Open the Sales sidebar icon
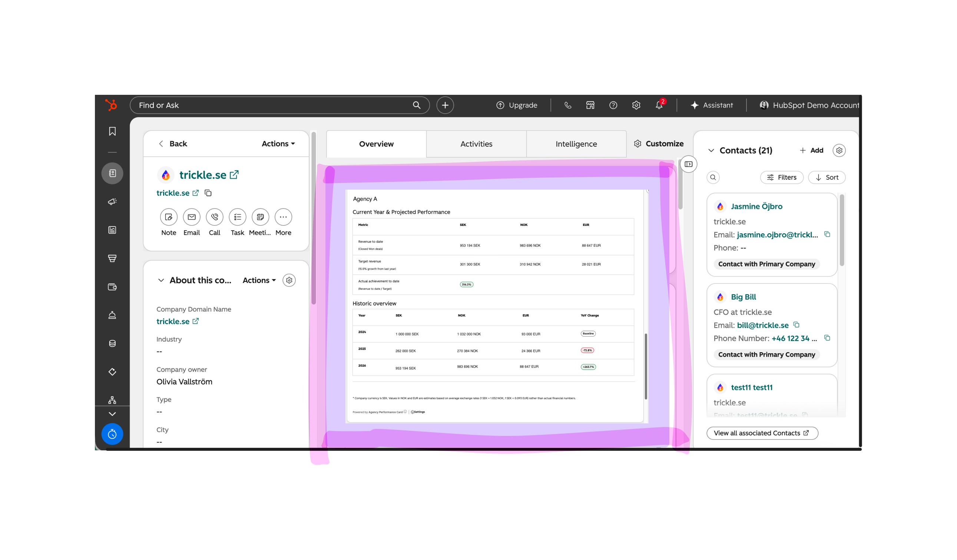 pyautogui.click(x=112, y=259)
